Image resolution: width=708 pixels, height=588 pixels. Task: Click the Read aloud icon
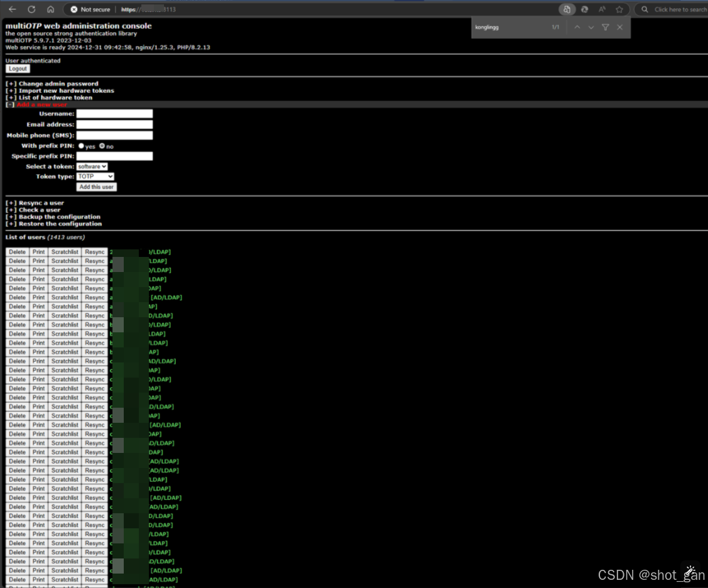(602, 9)
